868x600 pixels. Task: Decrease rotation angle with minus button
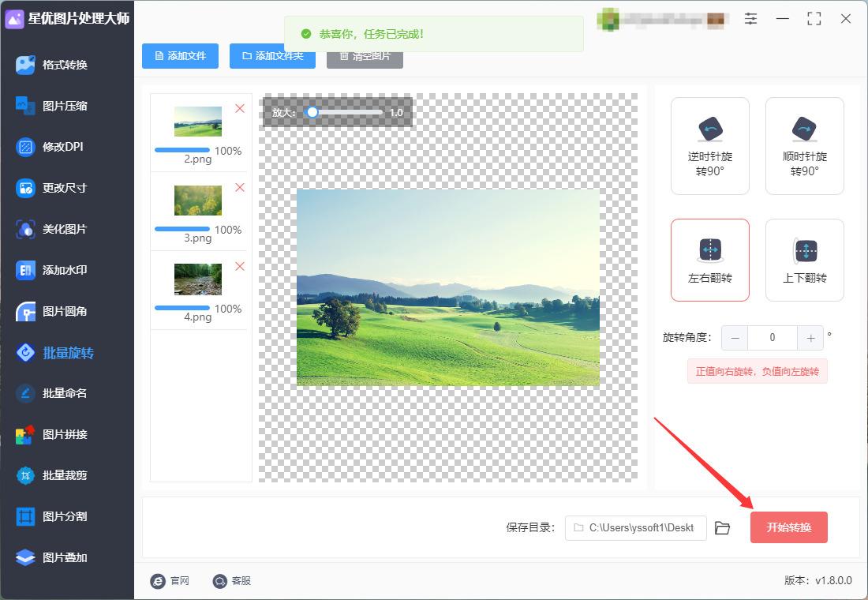[x=735, y=338]
